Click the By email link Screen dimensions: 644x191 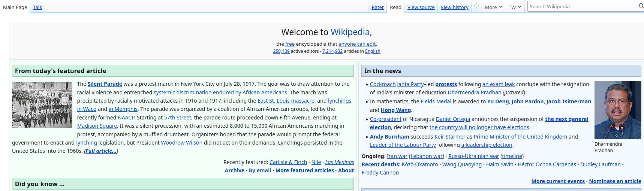[x=260, y=170]
